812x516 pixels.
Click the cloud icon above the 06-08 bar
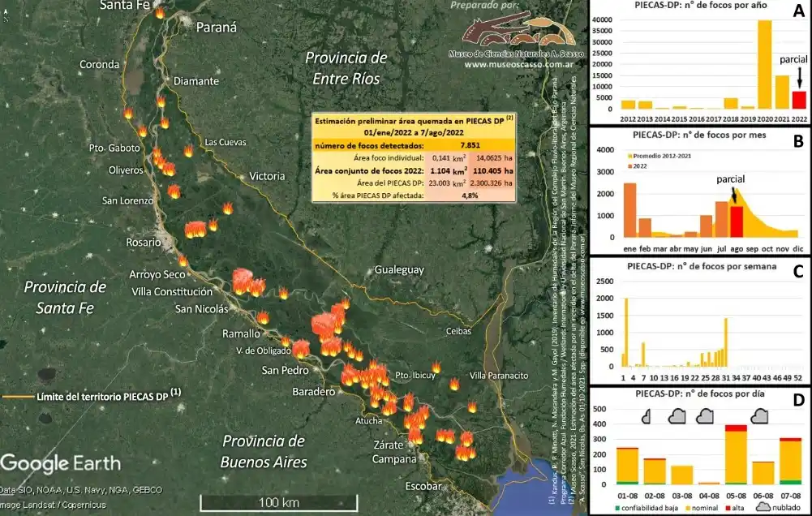click(760, 416)
